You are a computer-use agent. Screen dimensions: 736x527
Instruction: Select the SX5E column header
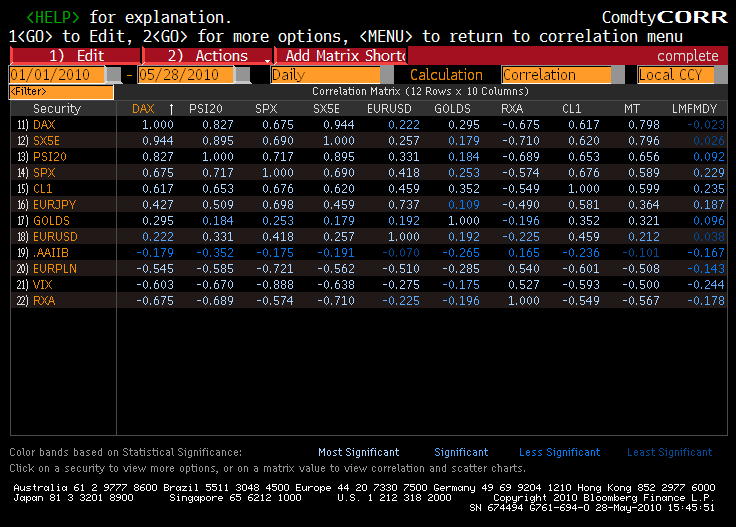tap(326, 109)
